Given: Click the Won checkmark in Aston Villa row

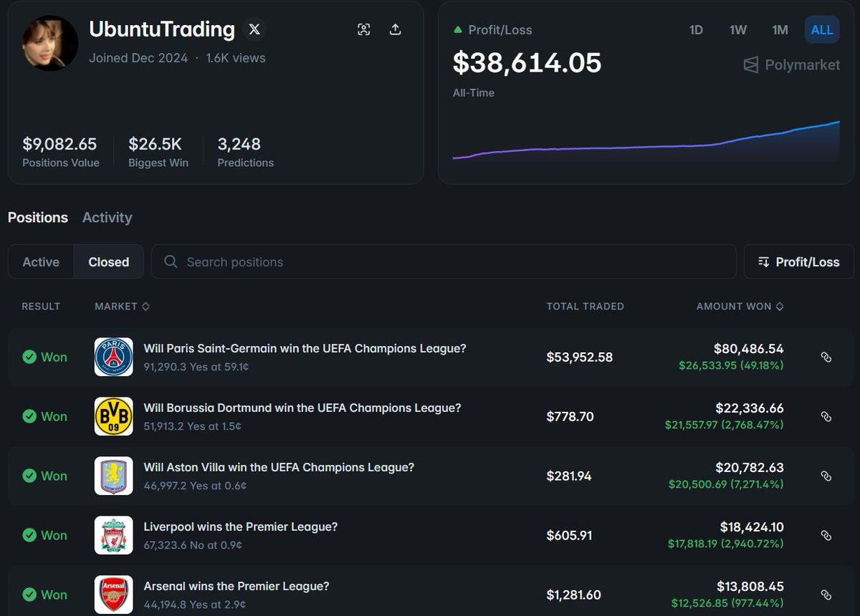Looking at the screenshot, I should [x=29, y=476].
